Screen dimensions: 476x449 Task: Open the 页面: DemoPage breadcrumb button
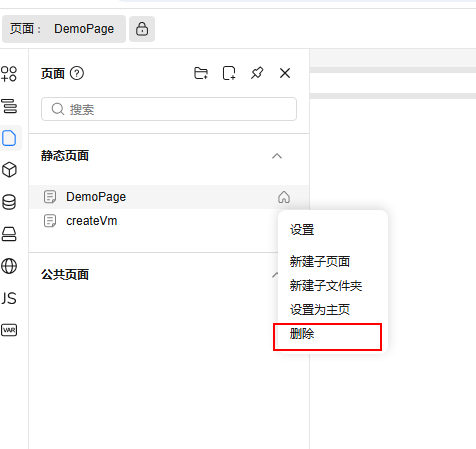coord(64,29)
